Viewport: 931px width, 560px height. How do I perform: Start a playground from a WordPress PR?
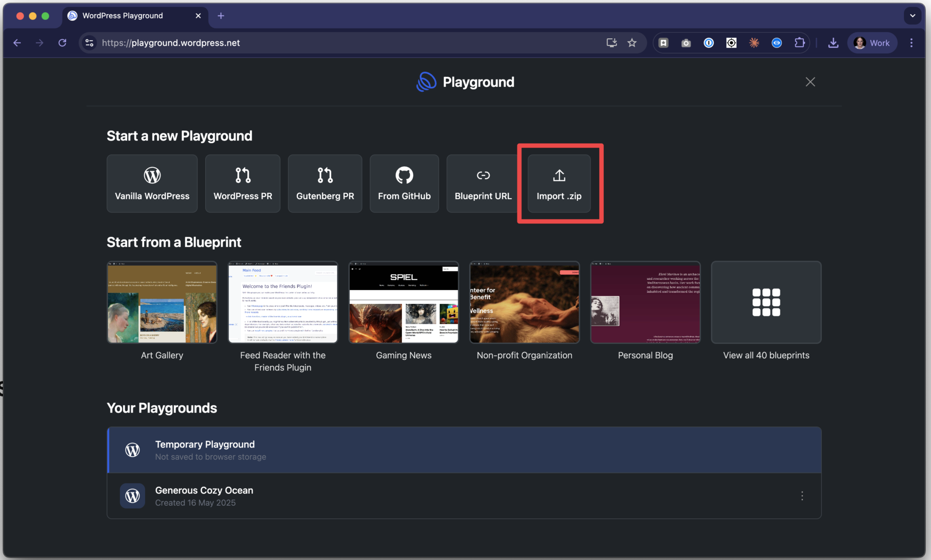click(x=242, y=183)
